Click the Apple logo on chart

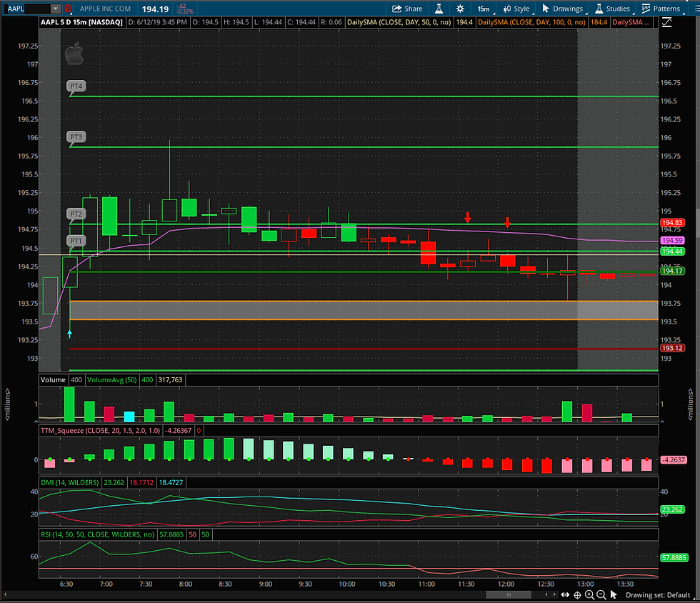(x=74, y=54)
